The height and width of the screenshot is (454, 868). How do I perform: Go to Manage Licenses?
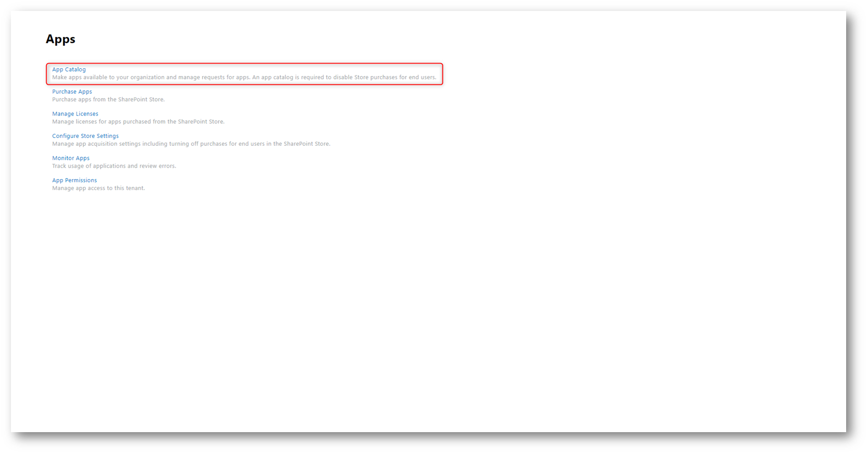[75, 114]
